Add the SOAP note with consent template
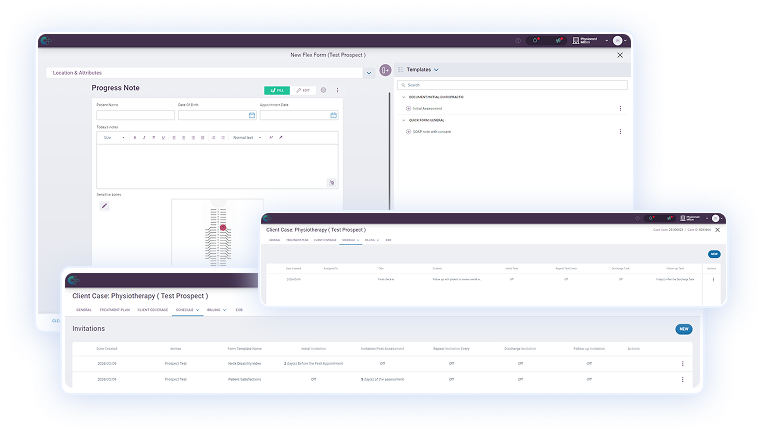The height and width of the screenshot is (433, 763). (408, 132)
